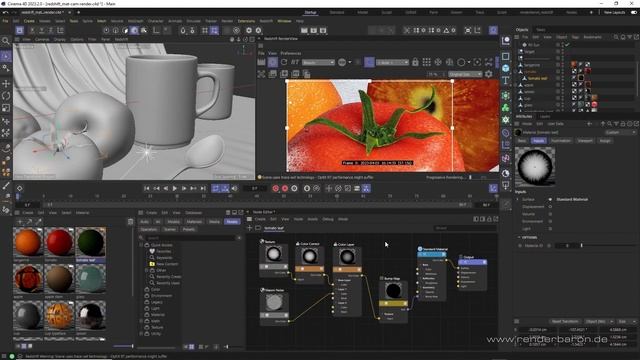
Task: Select the Rotate tool in left toolbar
Action: (6, 96)
